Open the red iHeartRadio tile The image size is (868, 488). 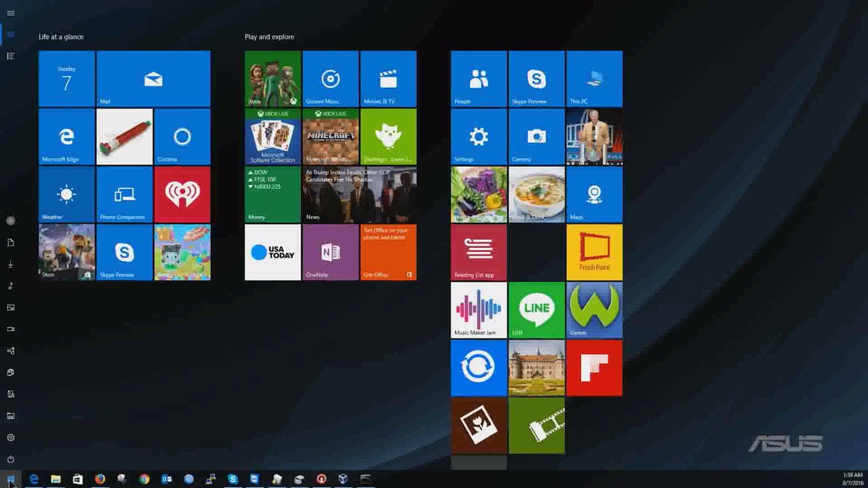(x=182, y=195)
